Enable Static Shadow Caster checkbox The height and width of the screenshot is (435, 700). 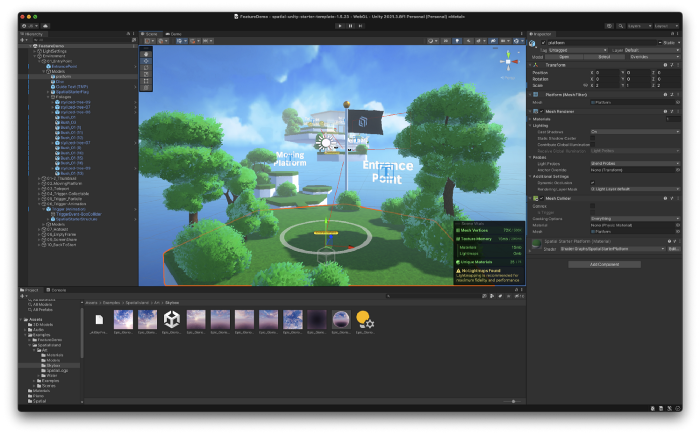pos(592,138)
